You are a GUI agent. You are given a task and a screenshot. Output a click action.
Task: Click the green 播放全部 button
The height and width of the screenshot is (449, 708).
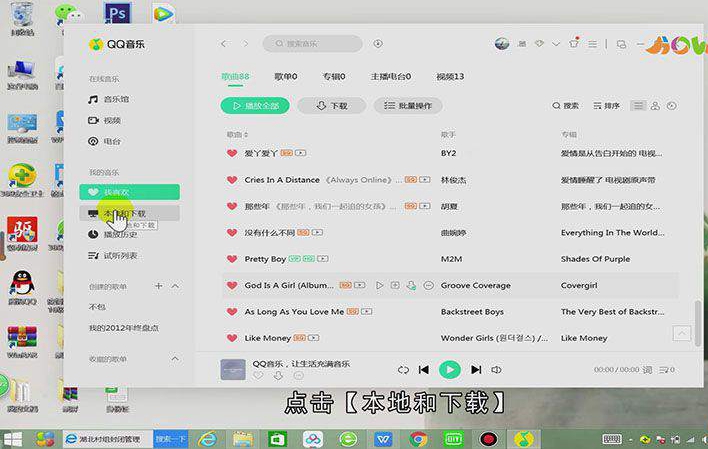click(x=255, y=106)
